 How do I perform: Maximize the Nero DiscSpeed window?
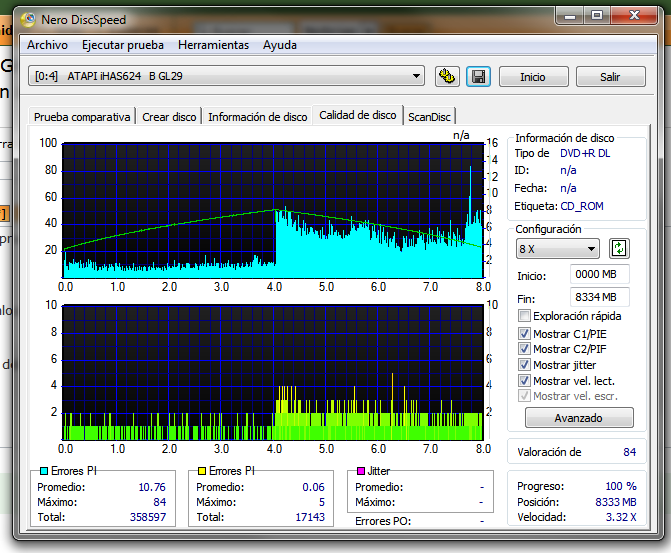tap(597, 16)
